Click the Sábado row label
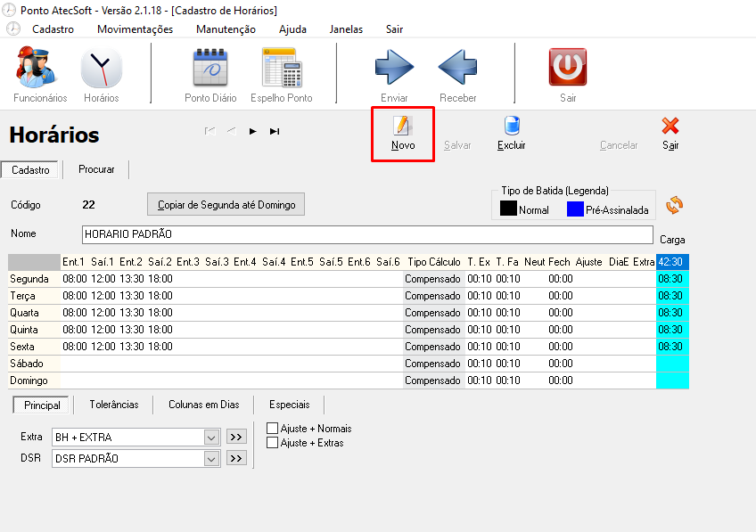 pyautogui.click(x=34, y=363)
